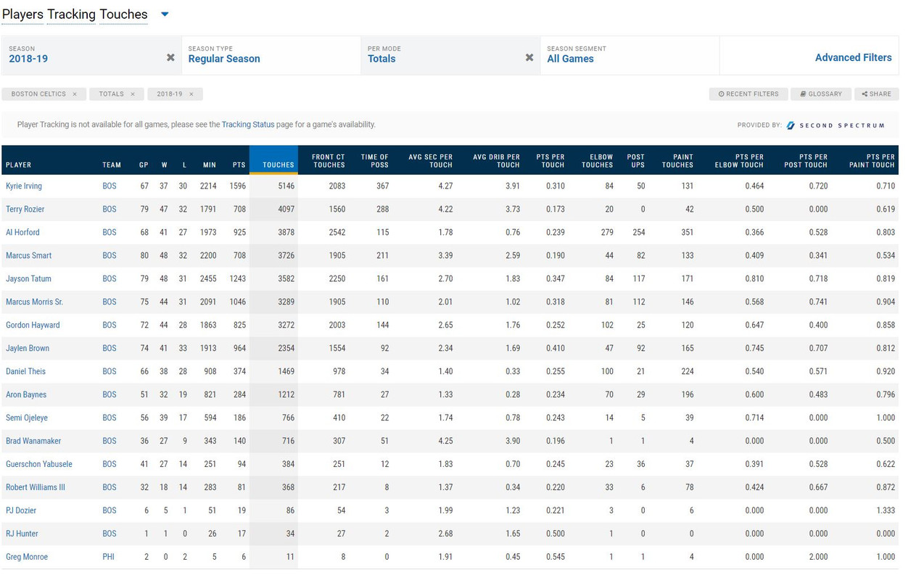Image resolution: width=924 pixels, height=580 pixels.
Task: Select Jayson Tatum's 1243 points value
Action: [237, 279]
